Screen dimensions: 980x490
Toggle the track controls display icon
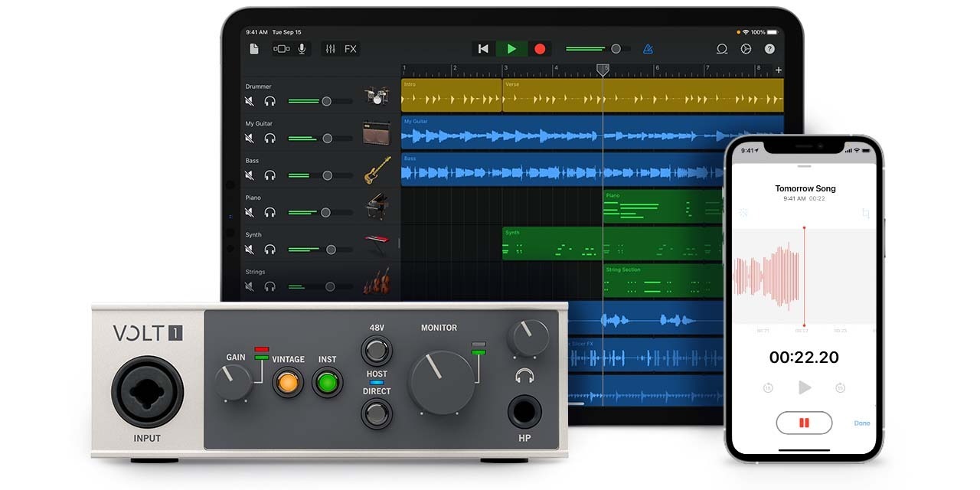tap(280, 48)
